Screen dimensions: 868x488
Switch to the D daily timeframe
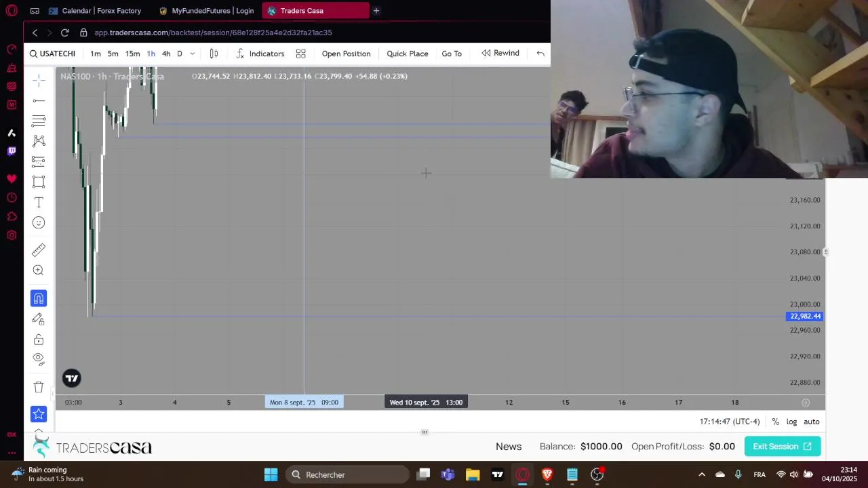[180, 54]
